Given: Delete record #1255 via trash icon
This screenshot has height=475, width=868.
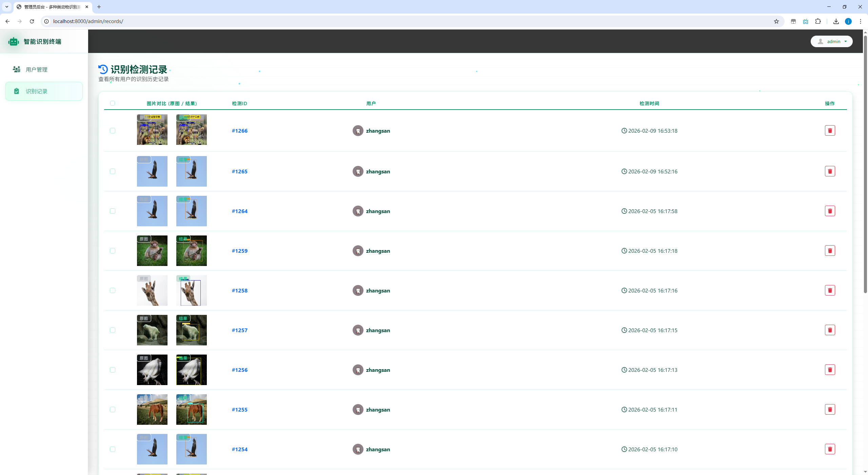Looking at the screenshot, I should [x=830, y=410].
